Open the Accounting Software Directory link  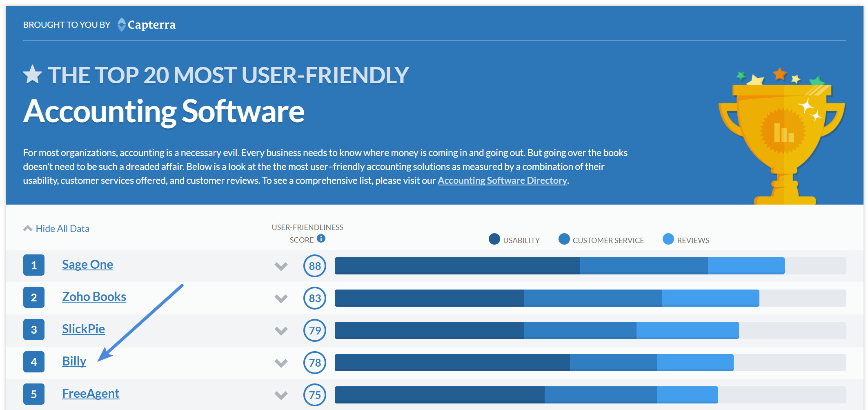pos(502,180)
